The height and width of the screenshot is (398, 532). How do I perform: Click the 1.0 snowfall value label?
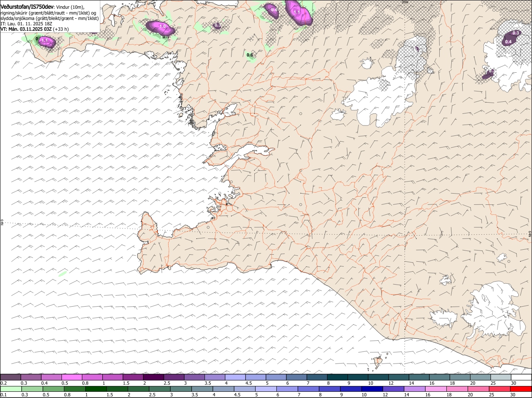point(162,26)
